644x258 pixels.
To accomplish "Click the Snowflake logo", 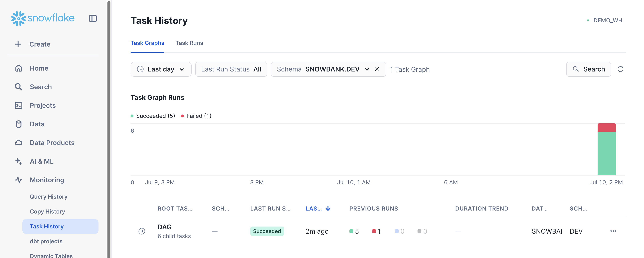I will [x=43, y=18].
